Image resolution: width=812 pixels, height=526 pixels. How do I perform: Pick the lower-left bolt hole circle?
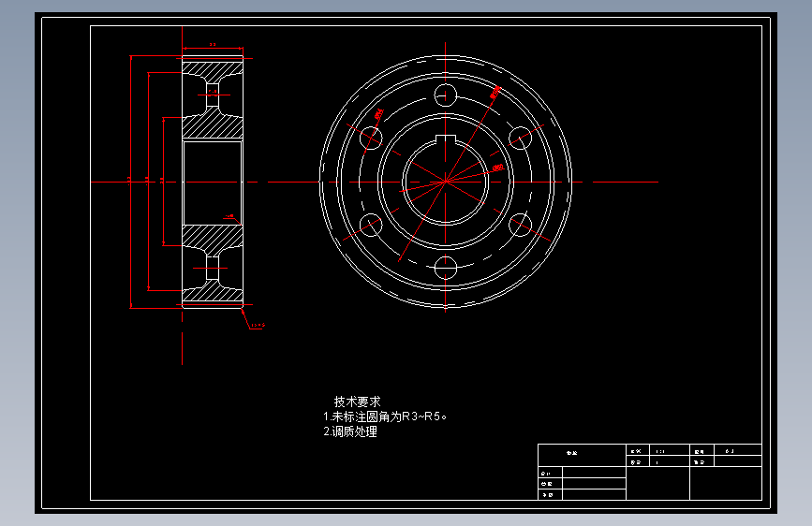click(x=371, y=225)
